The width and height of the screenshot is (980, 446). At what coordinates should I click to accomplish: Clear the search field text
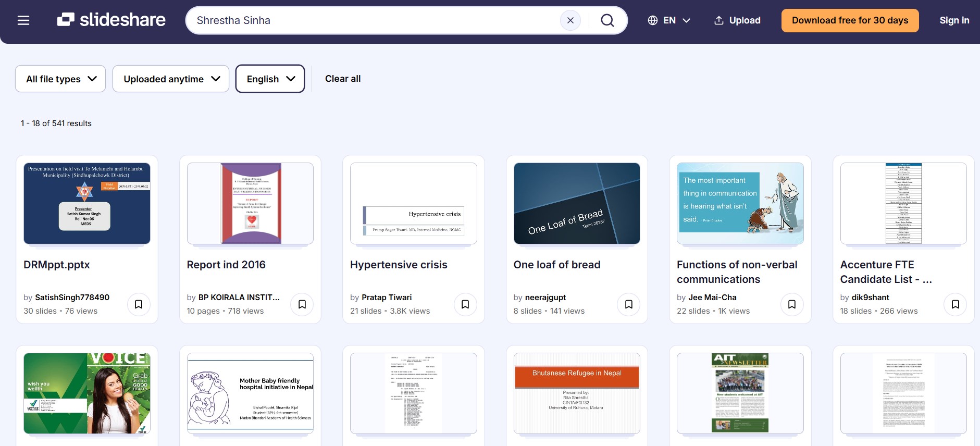tap(570, 20)
